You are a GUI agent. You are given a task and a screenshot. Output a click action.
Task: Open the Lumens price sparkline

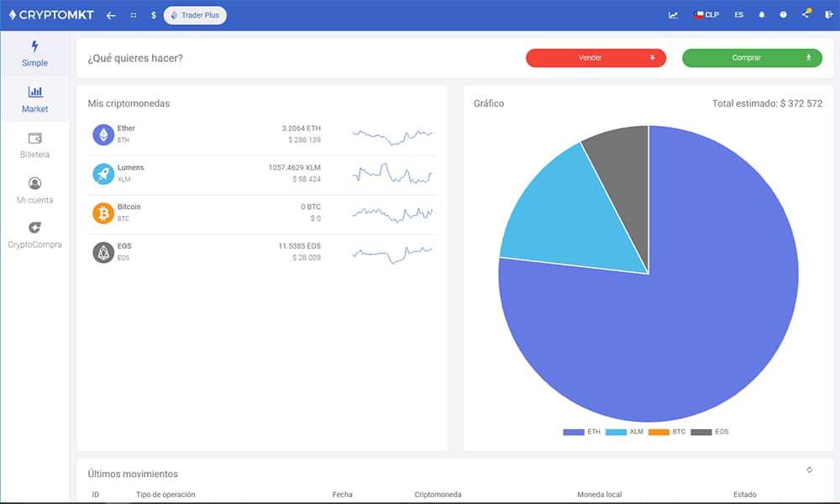(x=392, y=173)
